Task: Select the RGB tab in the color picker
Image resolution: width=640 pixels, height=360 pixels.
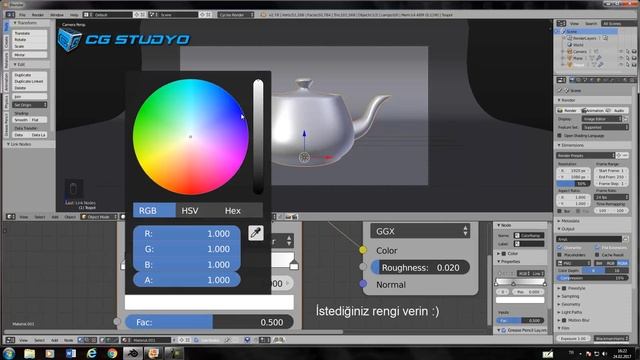Action: [154, 211]
